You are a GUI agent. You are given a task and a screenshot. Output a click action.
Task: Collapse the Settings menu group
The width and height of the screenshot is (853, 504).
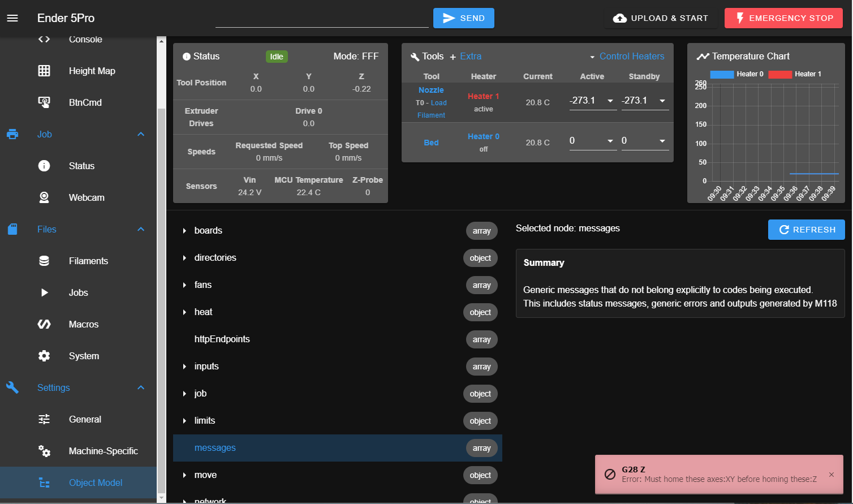[141, 387]
